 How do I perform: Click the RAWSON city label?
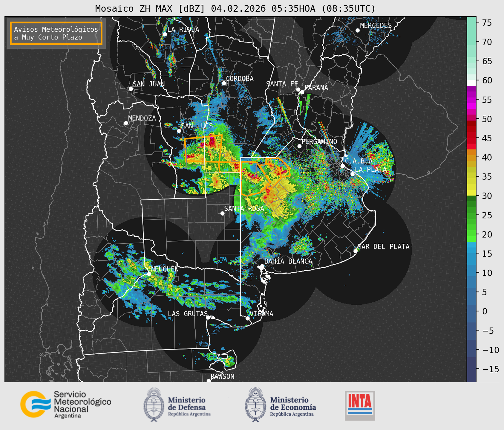point(222,376)
